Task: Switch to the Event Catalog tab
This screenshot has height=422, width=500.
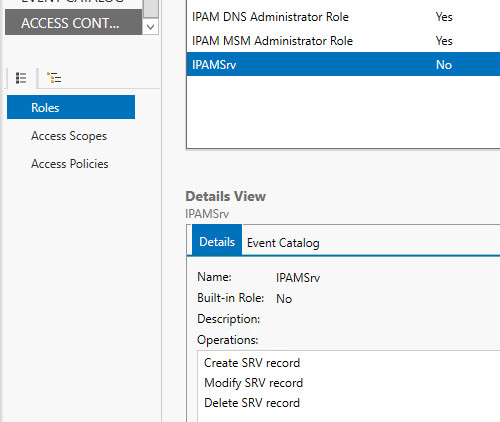Action: pos(283,243)
